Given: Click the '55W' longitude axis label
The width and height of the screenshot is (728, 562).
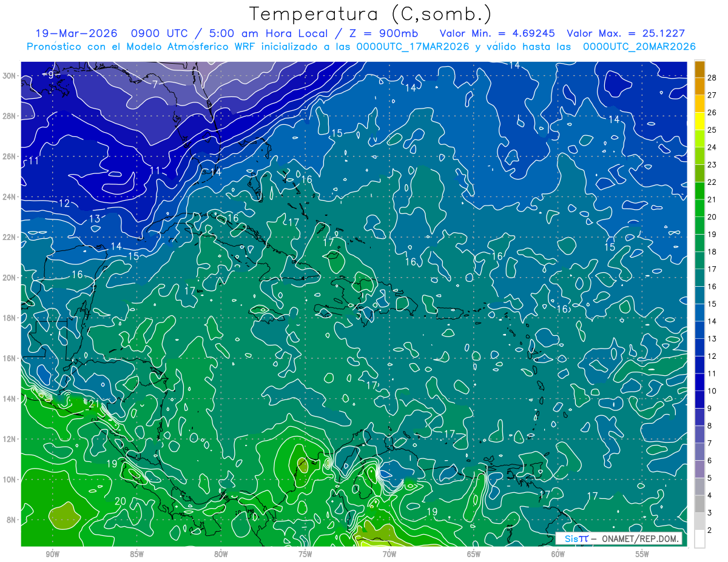Looking at the screenshot, I should [642, 554].
